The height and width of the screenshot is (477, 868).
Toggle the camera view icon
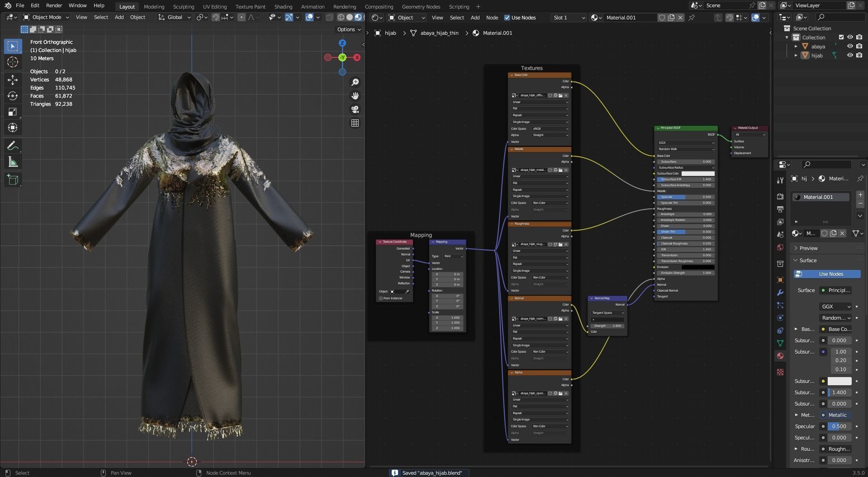355,109
